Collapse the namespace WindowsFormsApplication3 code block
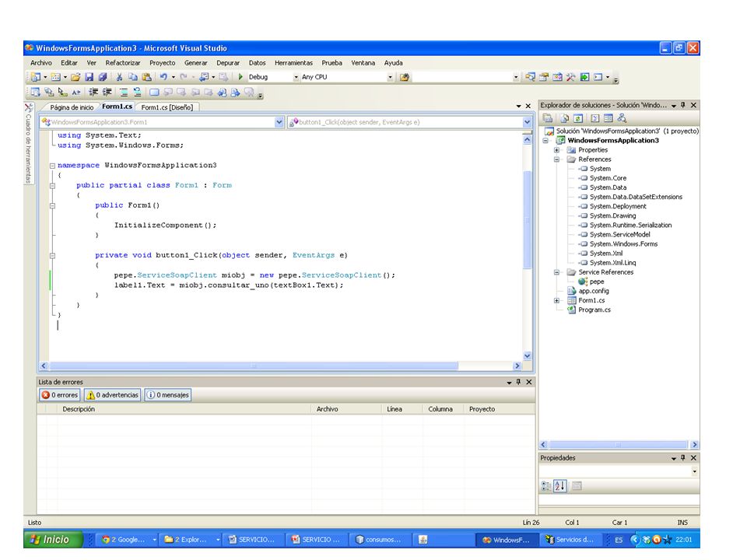Screen dimensions: 747x560 [52, 166]
